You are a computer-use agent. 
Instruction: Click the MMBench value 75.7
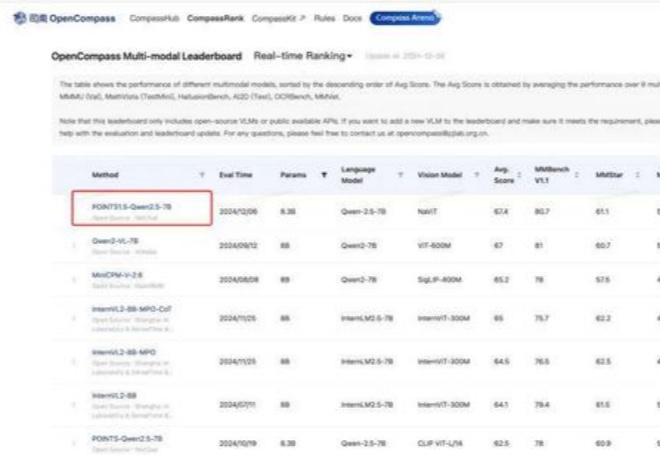coord(541,318)
